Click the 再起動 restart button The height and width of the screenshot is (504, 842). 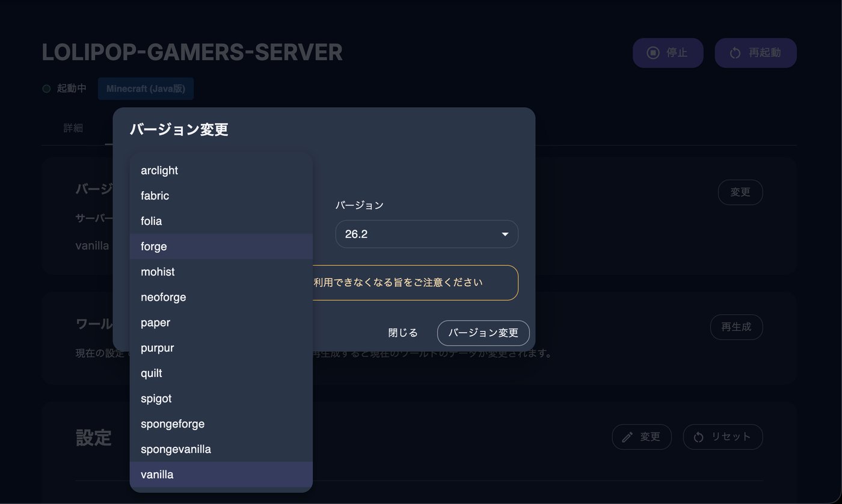coord(755,53)
